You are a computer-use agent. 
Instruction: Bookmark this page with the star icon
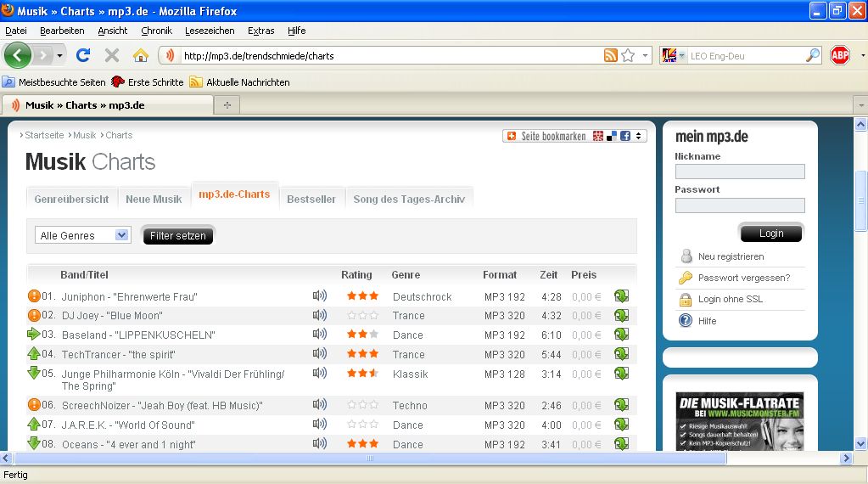tap(628, 55)
